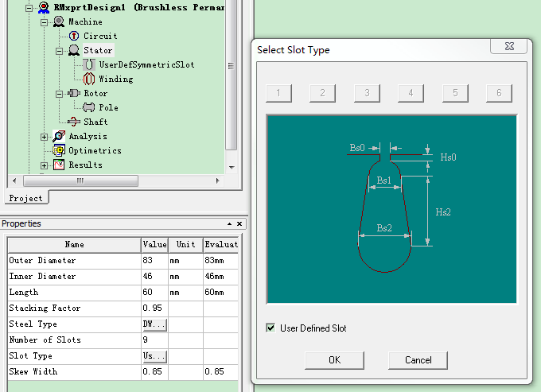This screenshot has height=392, width=541.
Task: Click the Results chart icon
Action: coord(59,165)
